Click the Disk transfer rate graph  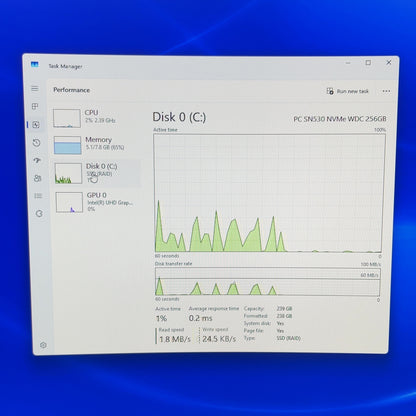[x=267, y=282]
